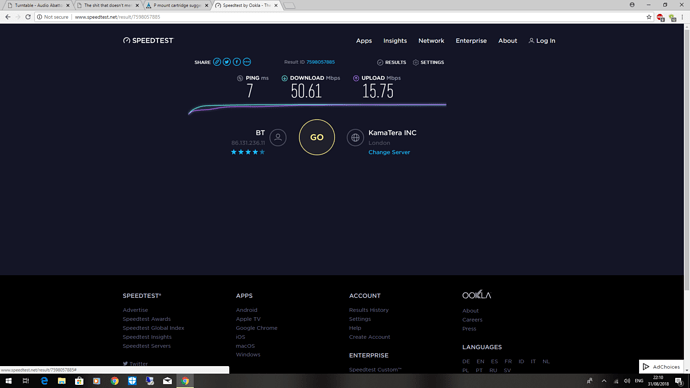Share result on Facebook icon
The image size is (690, 388).
point(237,62)
